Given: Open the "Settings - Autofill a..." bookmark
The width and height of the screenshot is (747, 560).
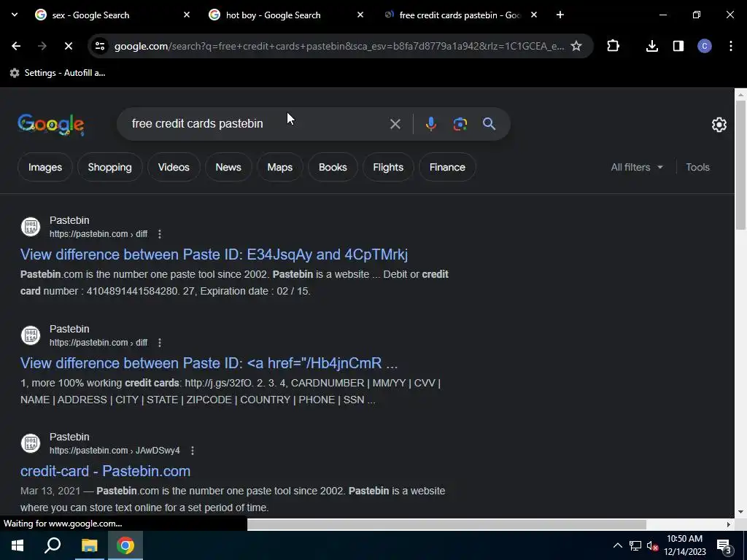Looking at the screenshot, I should 58,73.
